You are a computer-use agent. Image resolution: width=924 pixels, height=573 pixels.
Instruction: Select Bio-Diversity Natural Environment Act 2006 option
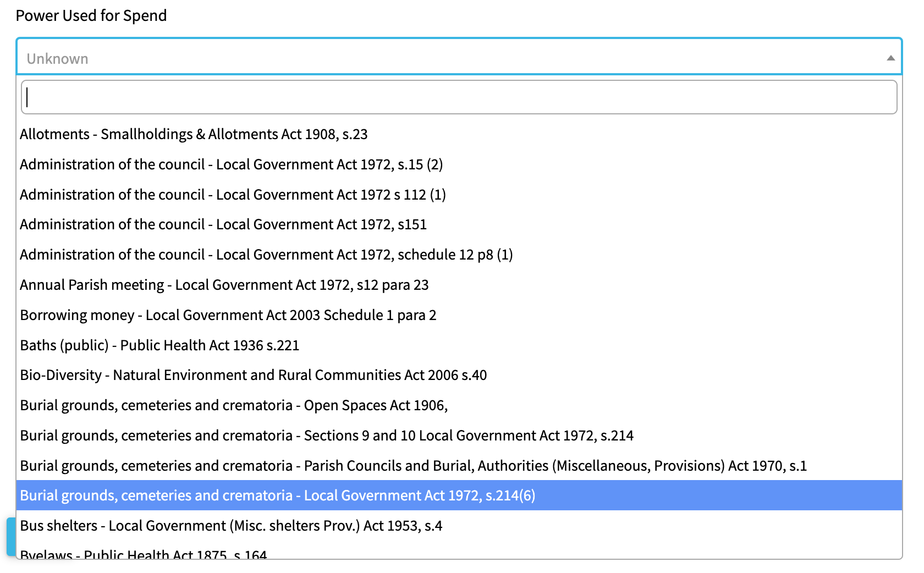click(253, 375)
